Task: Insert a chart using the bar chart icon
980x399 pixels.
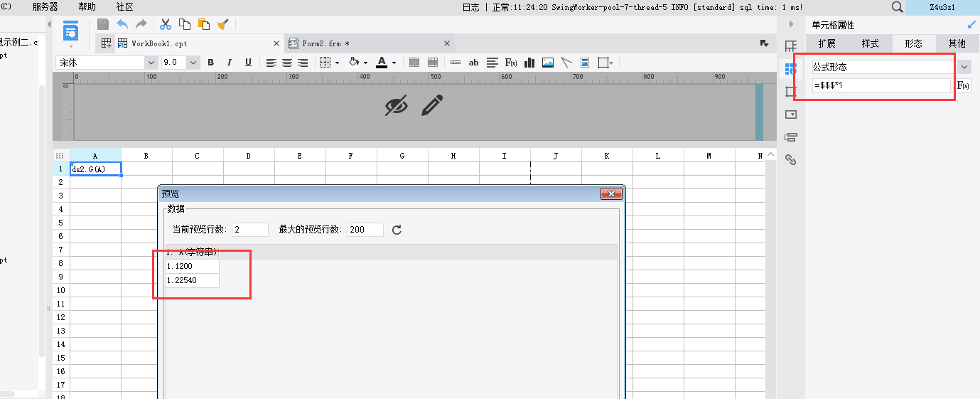Action: tap(529, 63)
